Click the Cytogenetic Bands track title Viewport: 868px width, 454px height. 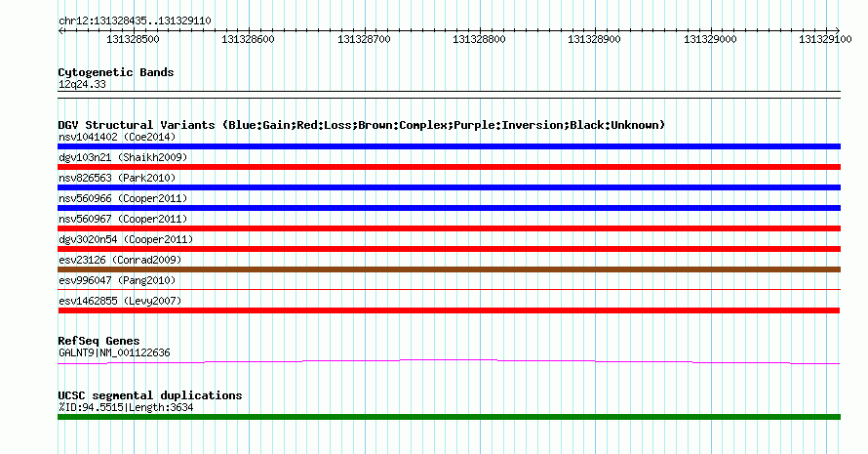tap(116, 72)
